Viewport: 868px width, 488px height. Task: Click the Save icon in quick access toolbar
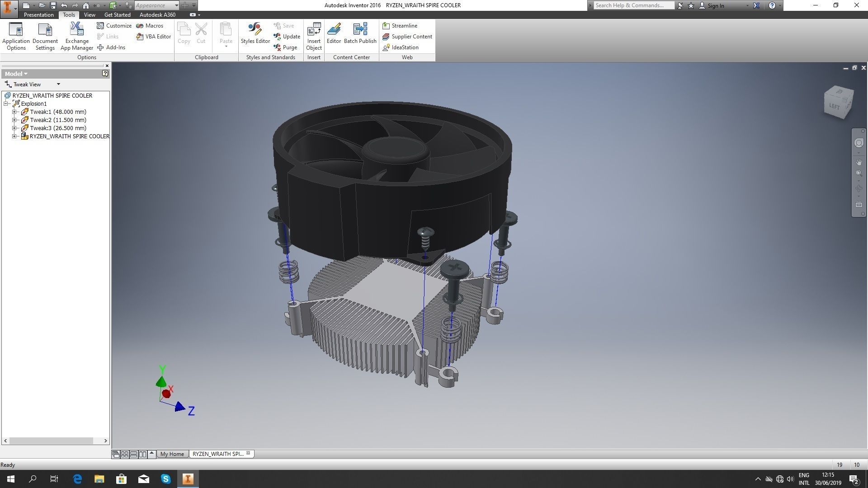tap(53, 5)
